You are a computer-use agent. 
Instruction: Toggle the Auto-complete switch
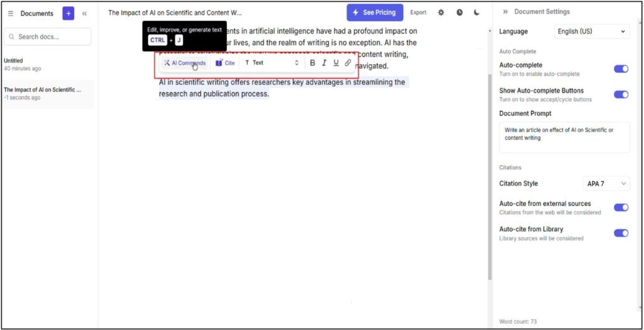click(x=621, y=69)
